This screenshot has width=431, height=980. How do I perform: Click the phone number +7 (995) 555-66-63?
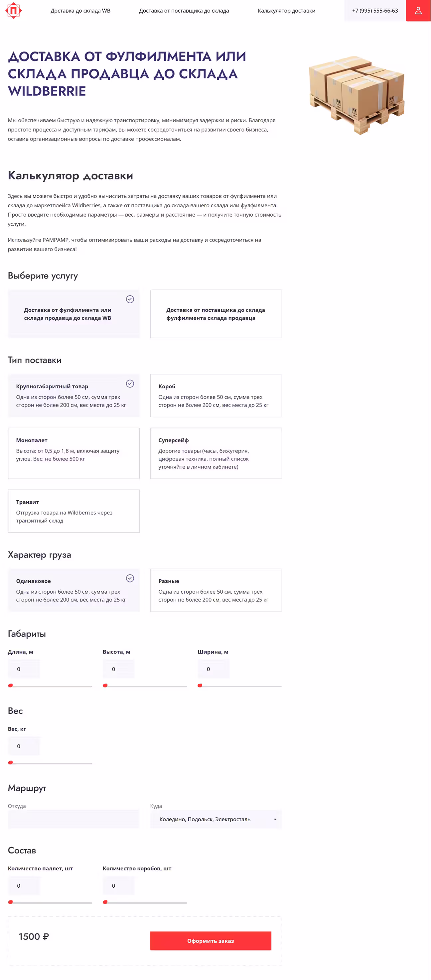point(375,11)
